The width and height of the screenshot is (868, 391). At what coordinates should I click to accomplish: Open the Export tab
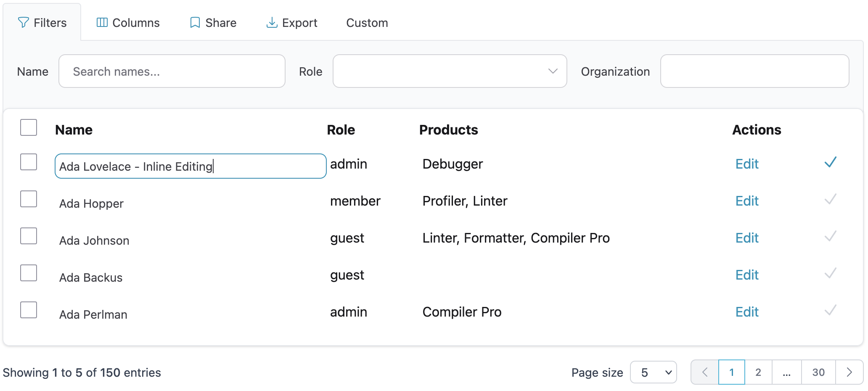(x=291, y=22)
